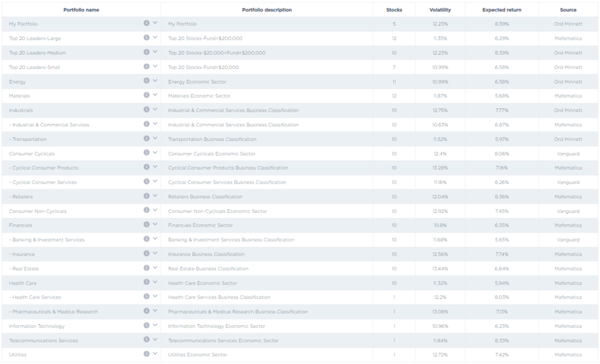Screen dimensions: 600x364
Task: Sort by Stocks column header
Action: pos(394,10)
